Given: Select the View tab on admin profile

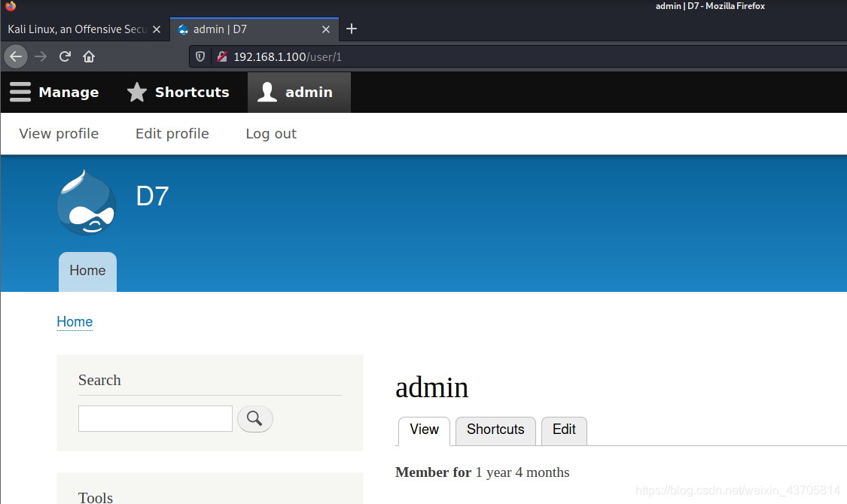Looking at the screenshot, I should coord(424,430).
